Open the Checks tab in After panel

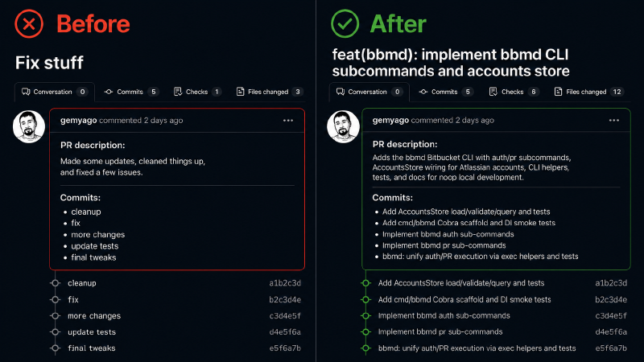click(514, 92)
